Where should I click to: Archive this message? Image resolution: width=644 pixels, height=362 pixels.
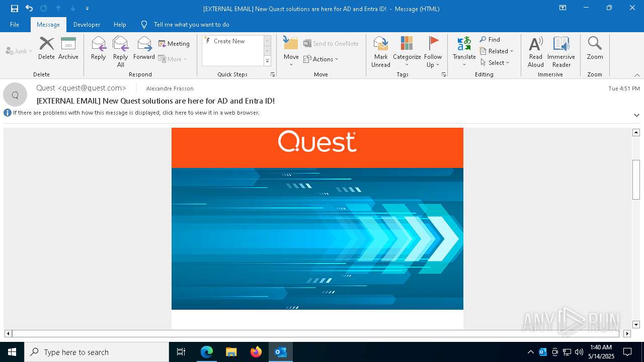pyautogui.click(x=68, y=48)
